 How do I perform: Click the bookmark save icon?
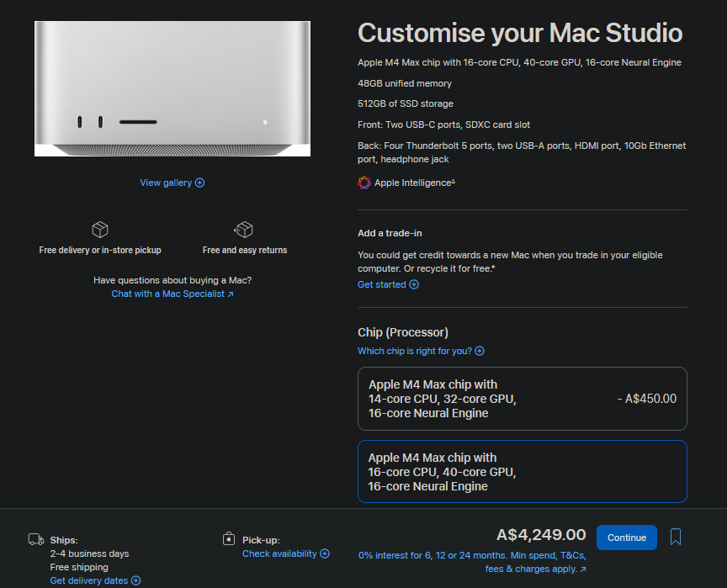676,537
